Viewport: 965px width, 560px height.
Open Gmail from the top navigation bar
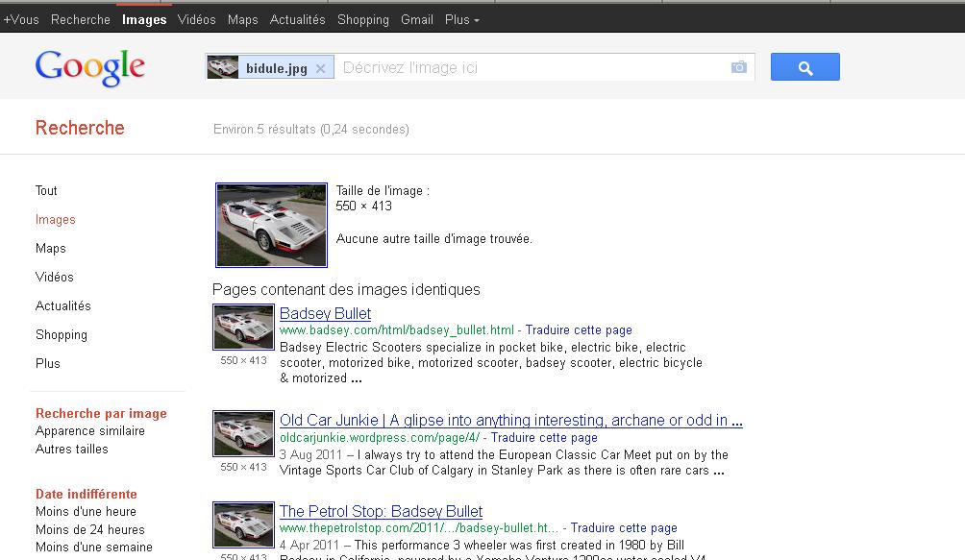pos(416,19)
